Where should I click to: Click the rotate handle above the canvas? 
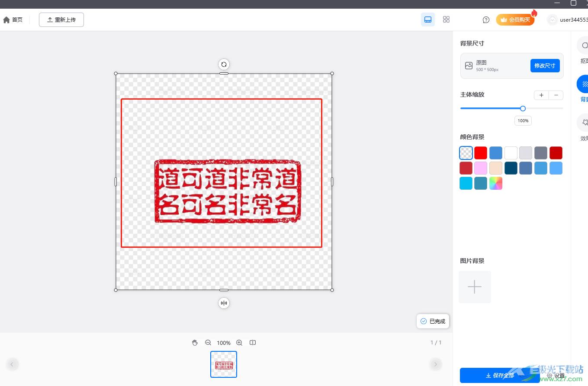click(224, 65)
